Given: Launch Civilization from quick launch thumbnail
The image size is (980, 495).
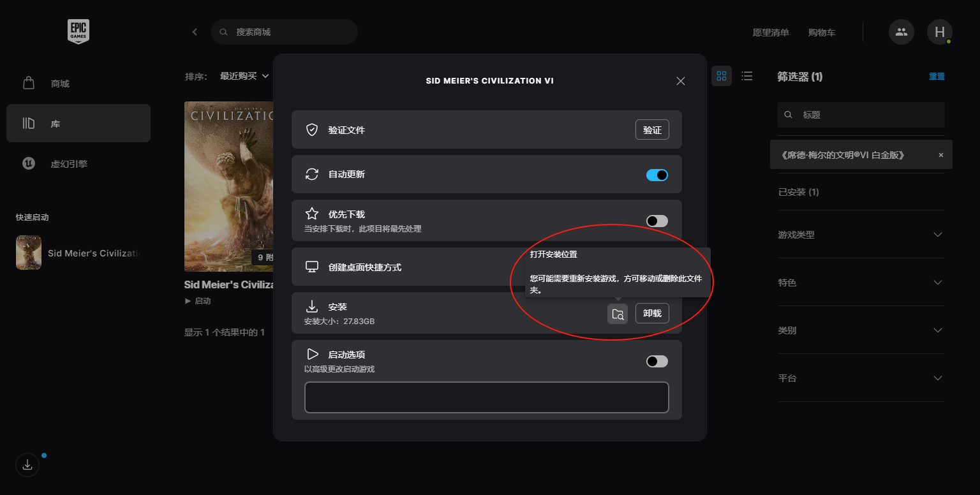Looking at the screenshot, I should pos(29,253).
